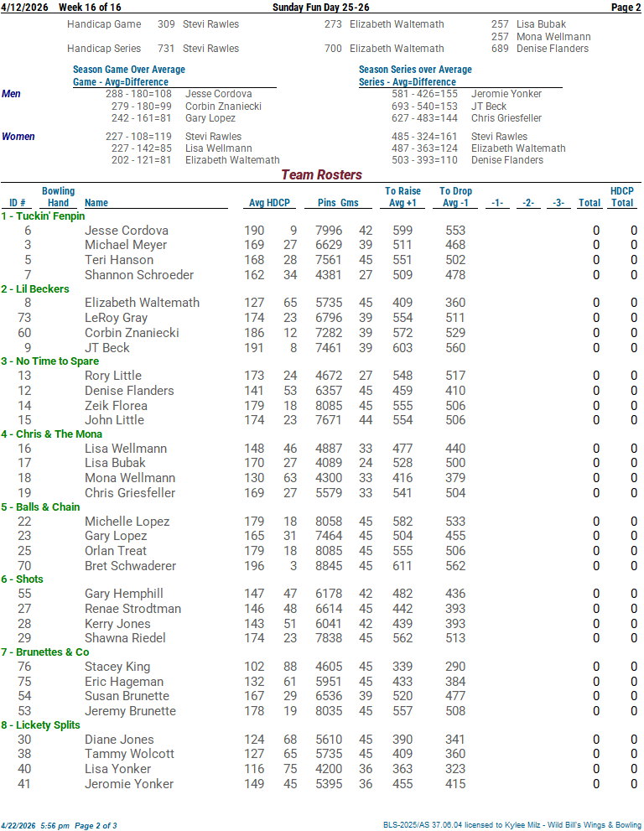Click the roster name Renae Strodtman
This screenshot has height=831, width=644.
[x=133, y=609]
